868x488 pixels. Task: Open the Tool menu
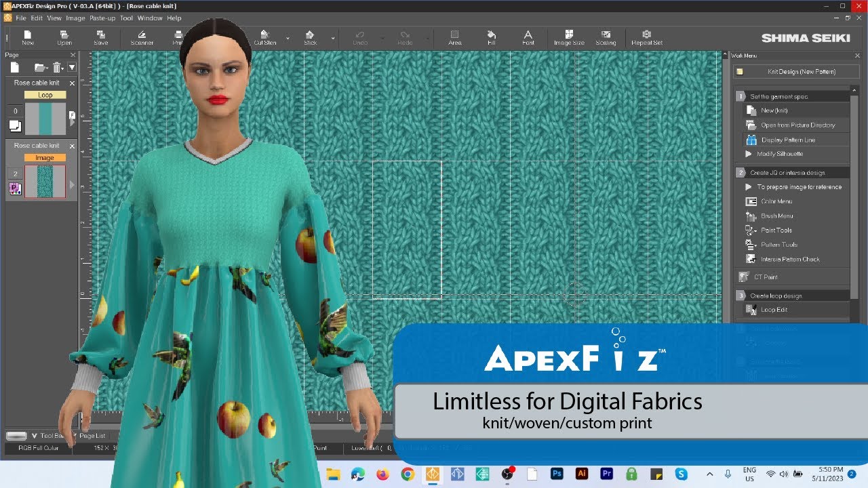pyautogui.click(x=126, y=18)
